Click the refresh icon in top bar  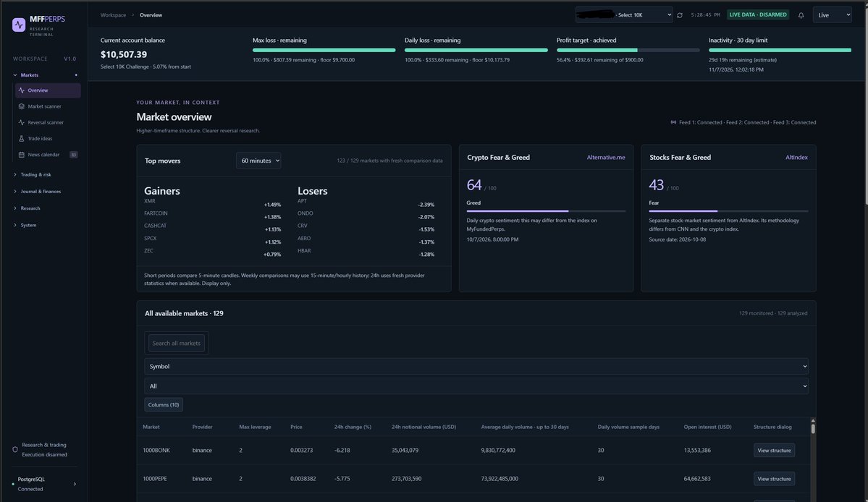tap(680, 15)
